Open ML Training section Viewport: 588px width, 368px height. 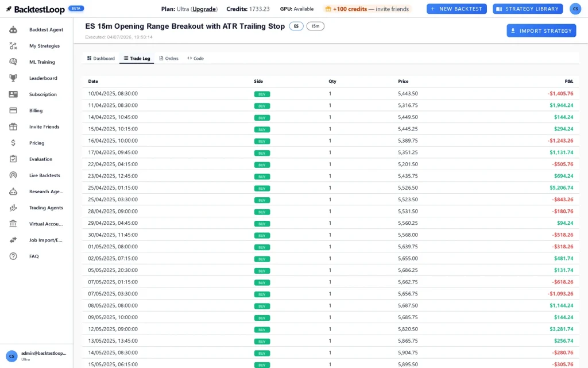point(42,62)
